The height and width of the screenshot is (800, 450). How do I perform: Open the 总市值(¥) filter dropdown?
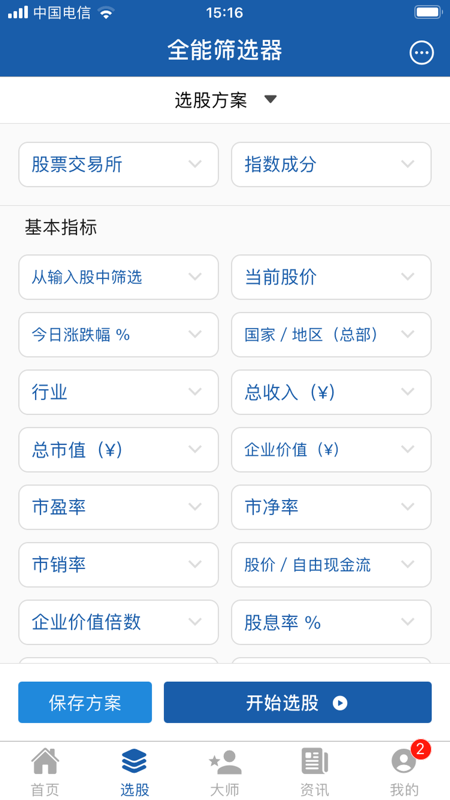coord(118,450)
